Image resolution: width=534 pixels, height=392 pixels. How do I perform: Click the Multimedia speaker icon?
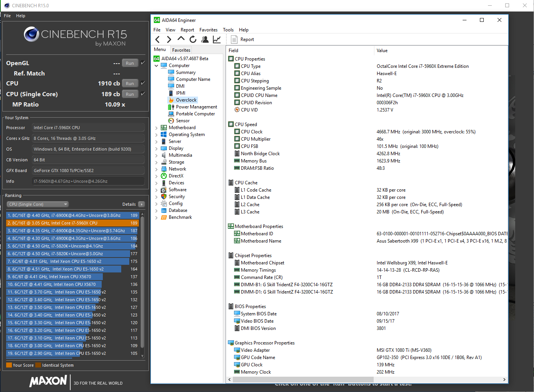[x=164, y=155]
